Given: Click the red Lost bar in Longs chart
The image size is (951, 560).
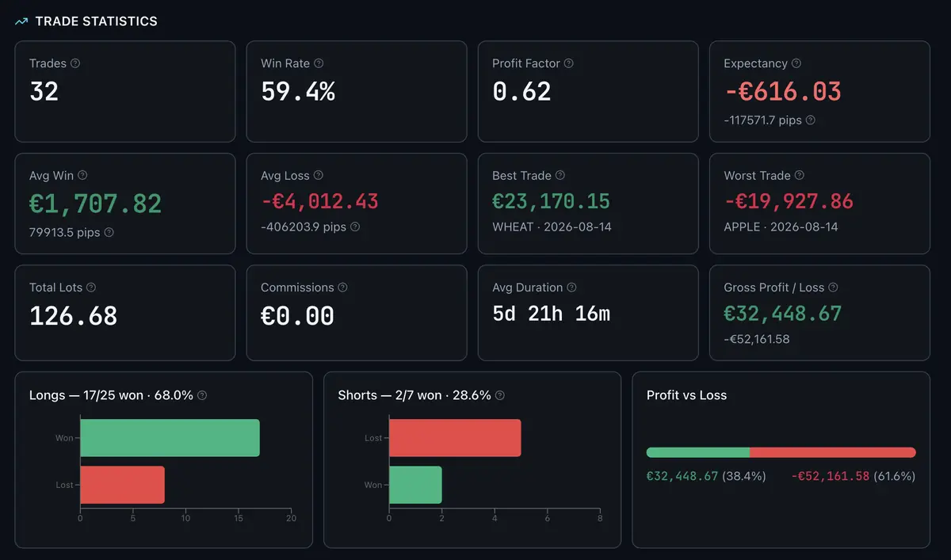Looking at the screenshot, I should 122,485.
